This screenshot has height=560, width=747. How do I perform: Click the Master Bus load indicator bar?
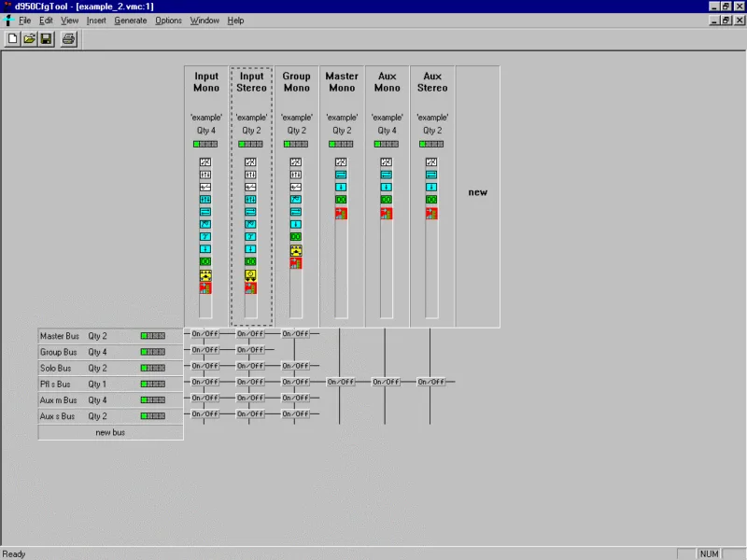153,336
